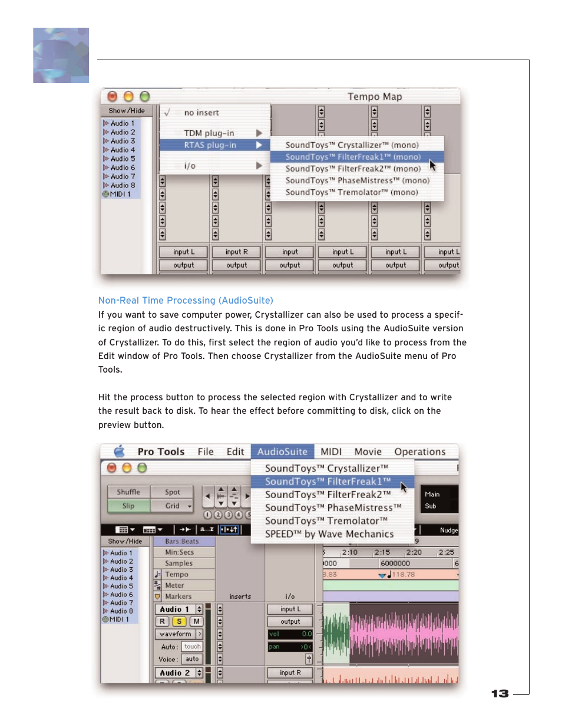Open the touch automation mode selector
Screen dimensions: 562x728
[x=192, y=647]
